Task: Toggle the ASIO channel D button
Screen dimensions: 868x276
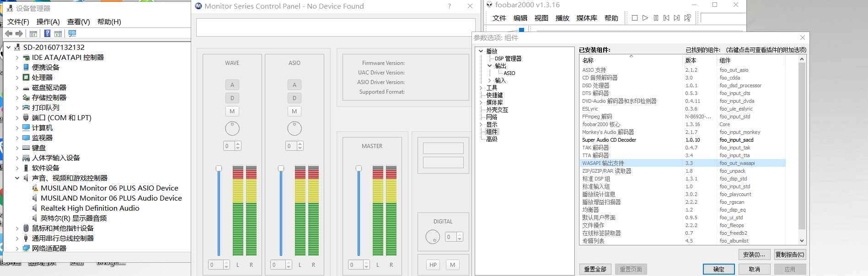Action: tap(295, 98)
